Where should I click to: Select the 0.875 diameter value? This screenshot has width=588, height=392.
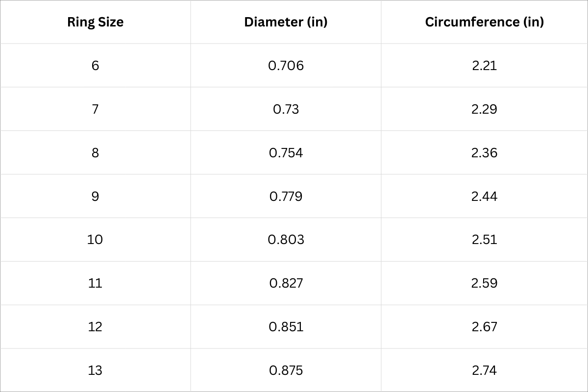tap(286, 370)
